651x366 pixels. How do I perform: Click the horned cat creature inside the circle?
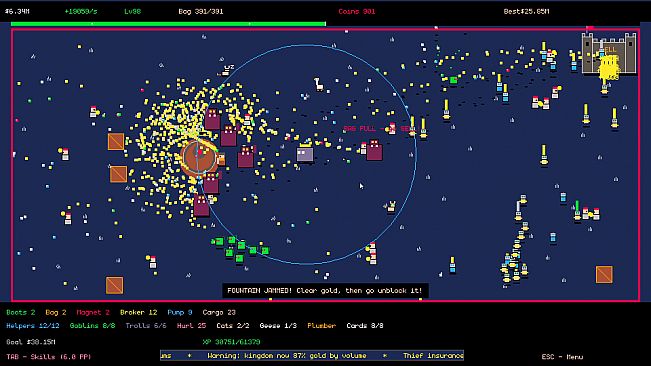391,206
